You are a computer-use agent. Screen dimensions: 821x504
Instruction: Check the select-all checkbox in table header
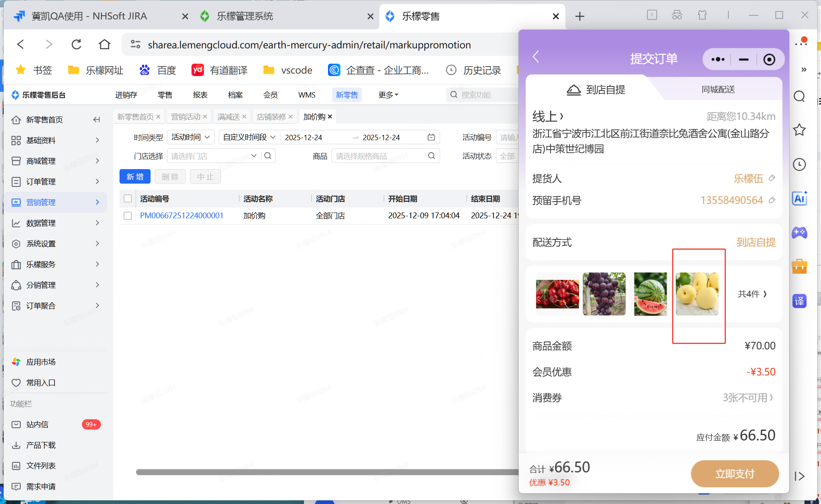[128, 199]
